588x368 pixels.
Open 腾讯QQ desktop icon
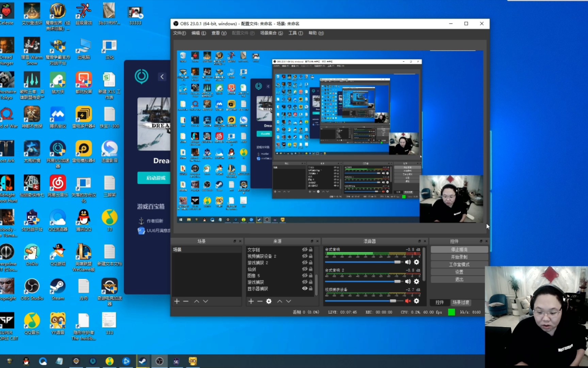(x=84, y=220)
